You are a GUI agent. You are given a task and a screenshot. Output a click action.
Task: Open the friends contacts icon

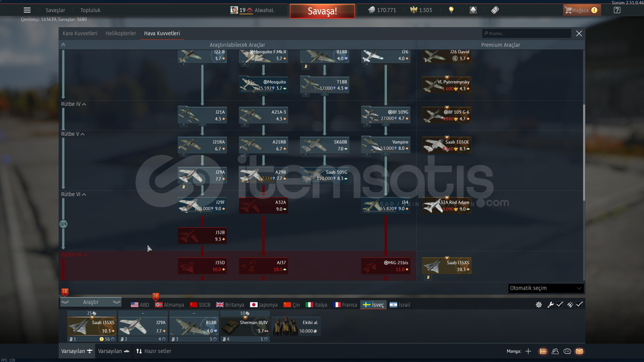(555, 351)
